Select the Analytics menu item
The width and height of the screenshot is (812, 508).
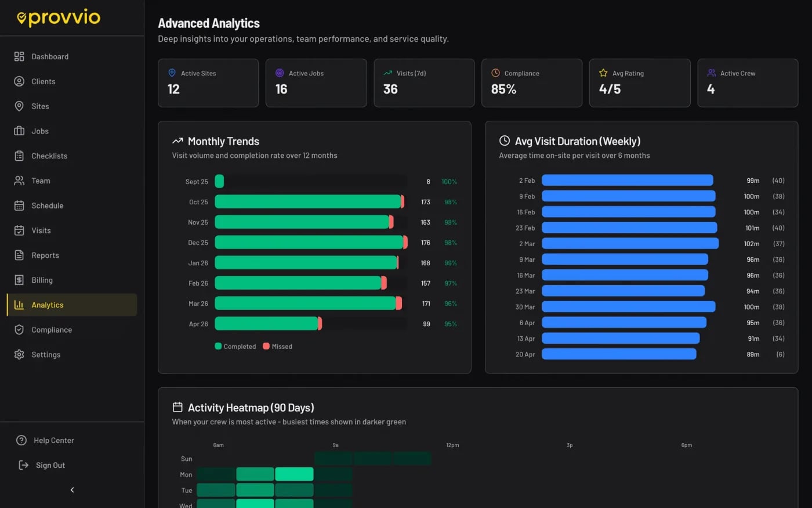[x=72, y=305]
